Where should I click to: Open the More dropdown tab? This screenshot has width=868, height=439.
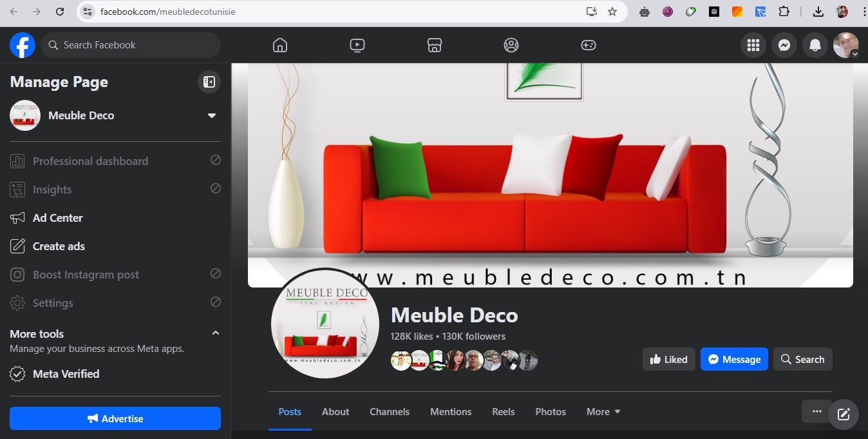603,411
